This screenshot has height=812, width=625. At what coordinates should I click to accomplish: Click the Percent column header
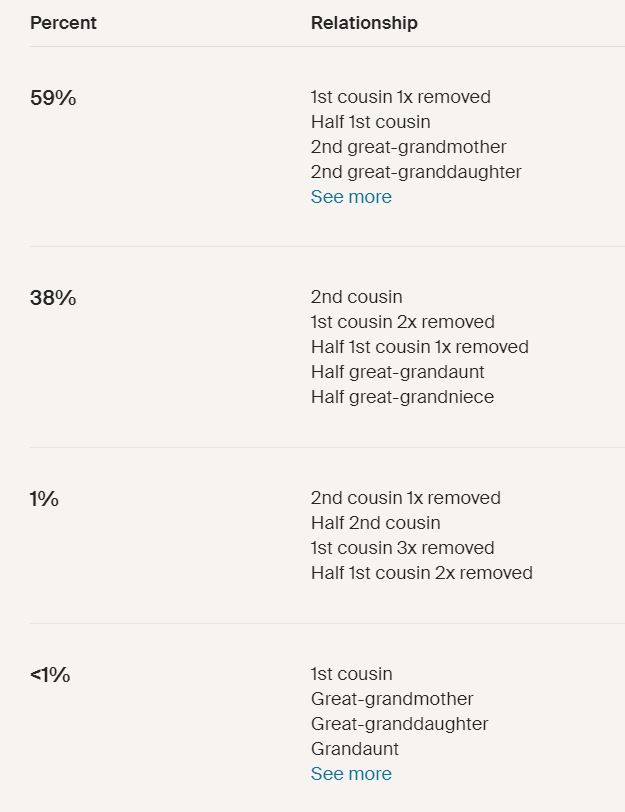63,23
